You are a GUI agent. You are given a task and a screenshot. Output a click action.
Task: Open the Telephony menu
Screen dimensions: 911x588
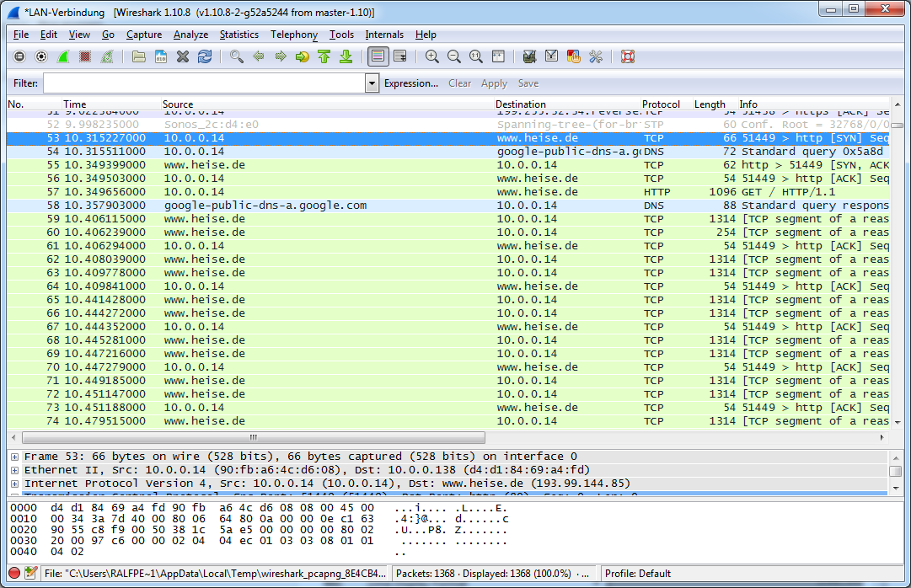pyautogui.click(x=293, y=35)
